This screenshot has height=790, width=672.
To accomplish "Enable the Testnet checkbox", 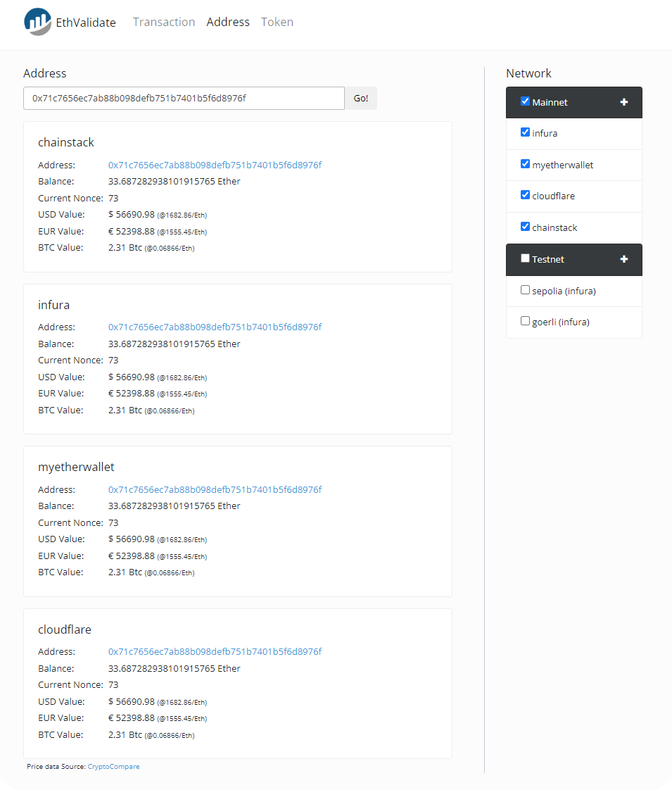I will [525, 258].
